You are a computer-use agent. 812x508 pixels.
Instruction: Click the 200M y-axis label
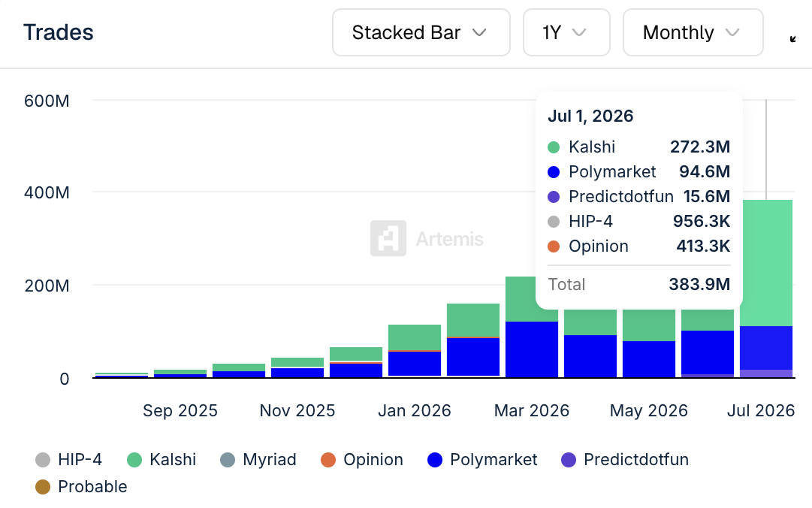coord(47,286)
